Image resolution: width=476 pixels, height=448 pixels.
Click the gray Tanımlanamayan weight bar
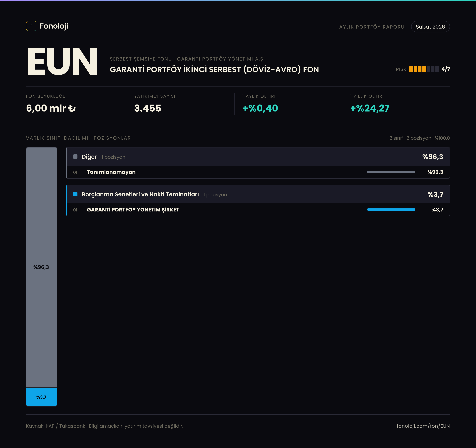[391, 172]
